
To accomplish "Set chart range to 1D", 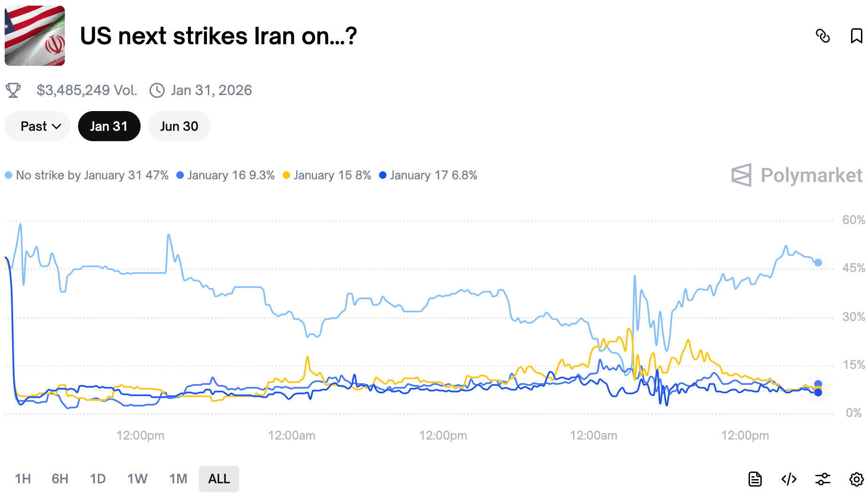I will pos(97,479).
